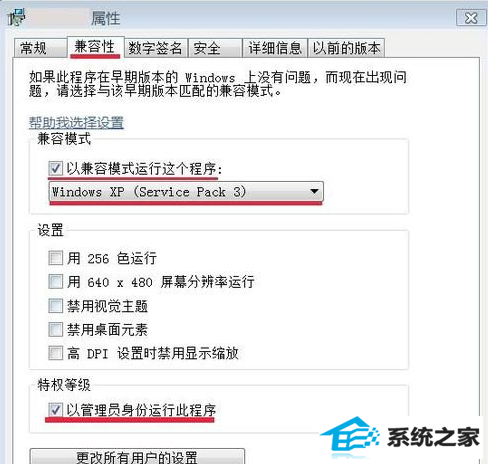Tick the 禁用视觉主题 checkbox

(x=55, y=306)
